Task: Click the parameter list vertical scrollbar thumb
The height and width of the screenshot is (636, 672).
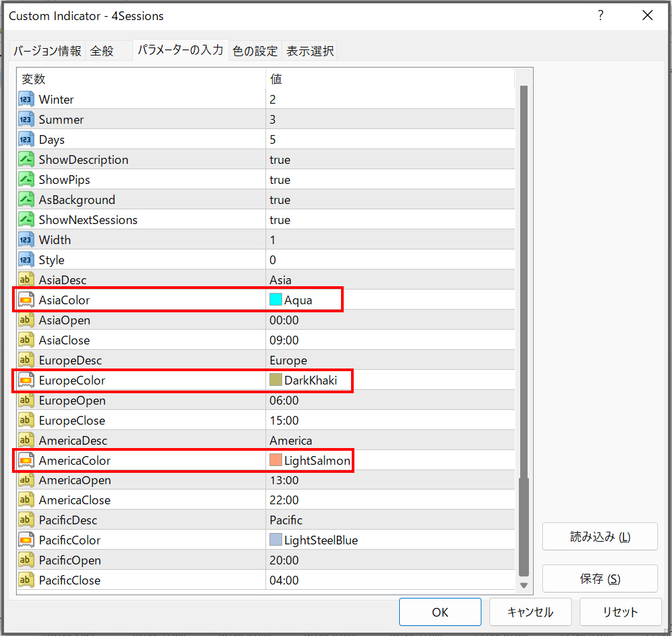Action: (524, 331)
